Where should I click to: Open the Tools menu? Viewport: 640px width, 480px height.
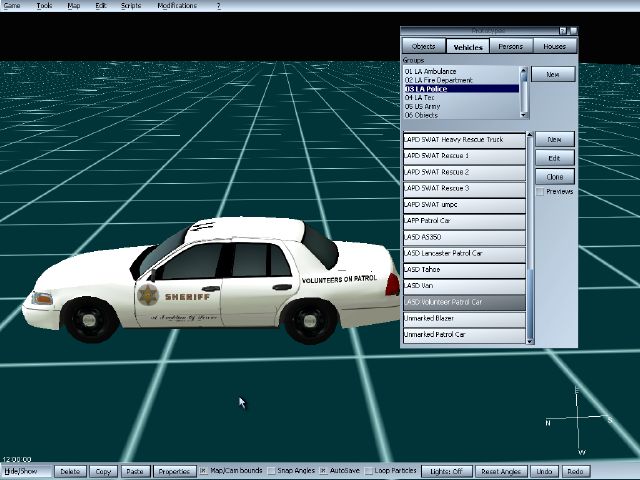coord(44,6)
